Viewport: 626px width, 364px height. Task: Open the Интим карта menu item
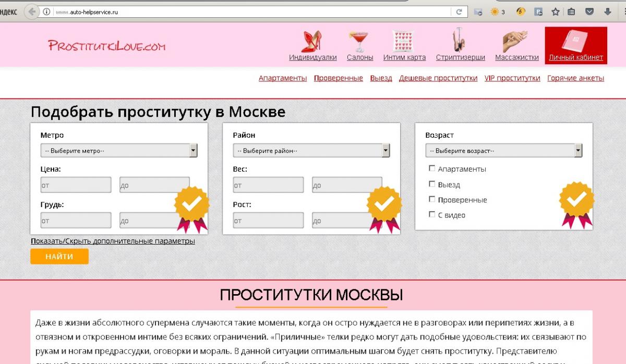(404, 57)
